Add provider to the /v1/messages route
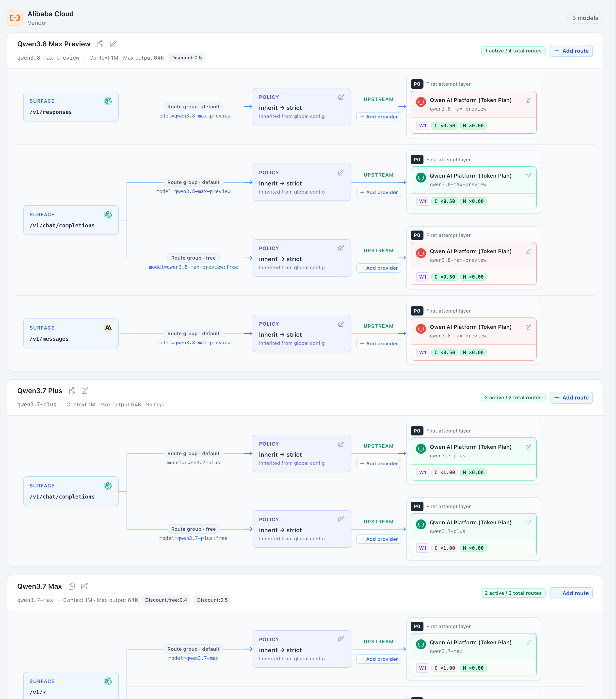 click(x=378, y=343)
